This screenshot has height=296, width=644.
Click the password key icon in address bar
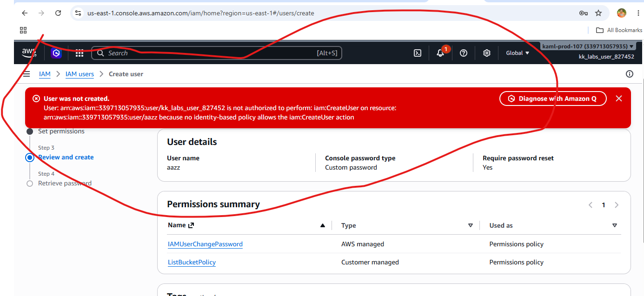click(x=584, y=13)
